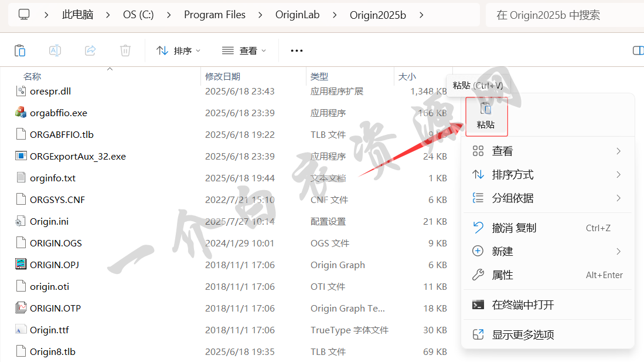644x362 pixels.
Task: Click the Origin.ttf font file icon
Action: point(21,330)
